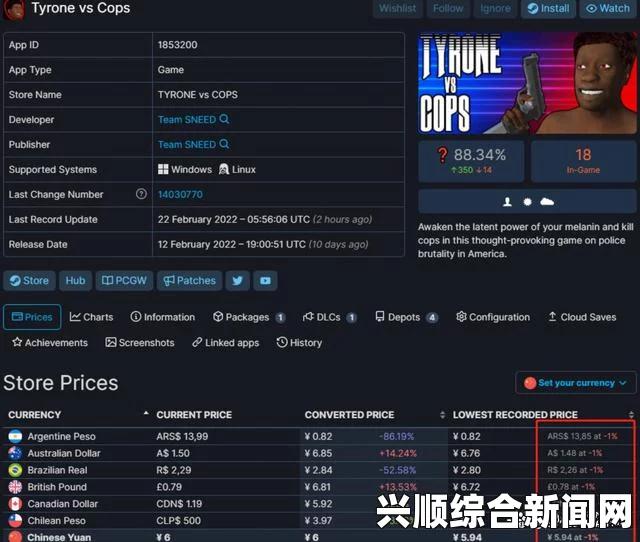Open the Cloud Saves tab
The height and width of the screenshot is (542, 640).
point(582,317)
